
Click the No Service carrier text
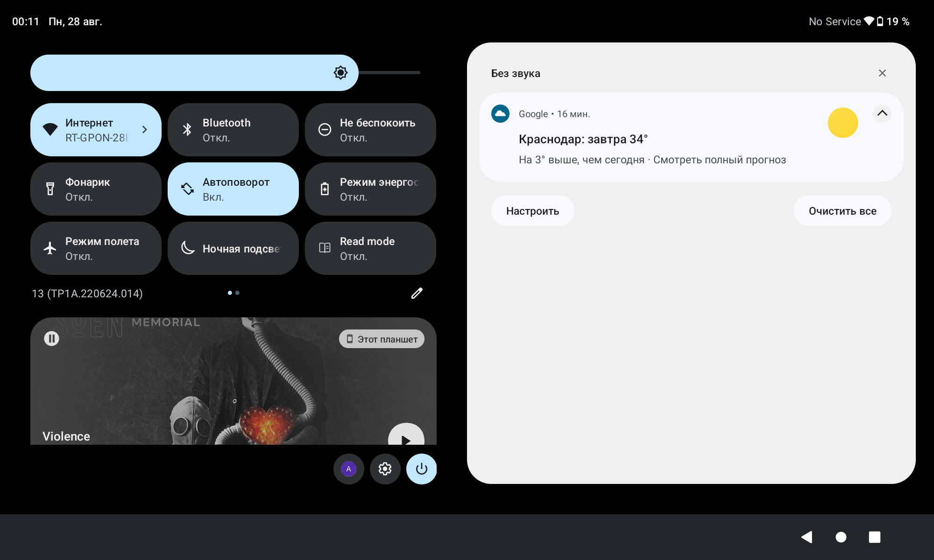click(835, 21)
